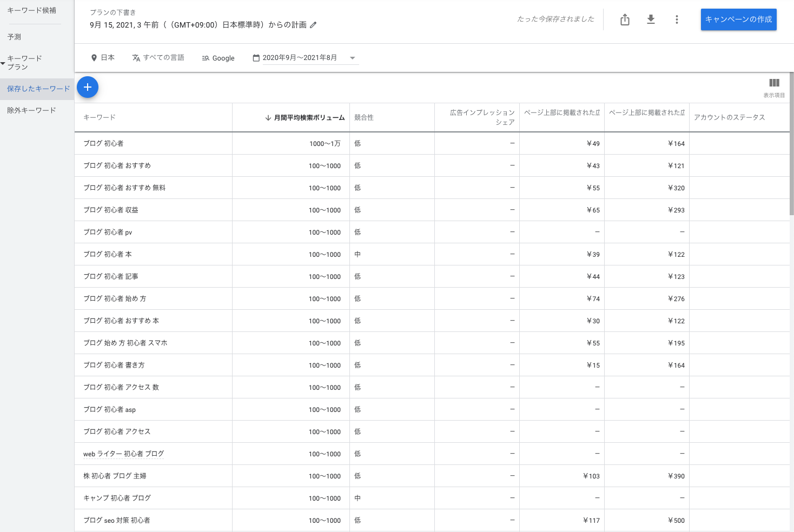The width and height of the screenshot is (794, 532).
Task: Click the search network icon next to Google
Action: pos(206,58)
